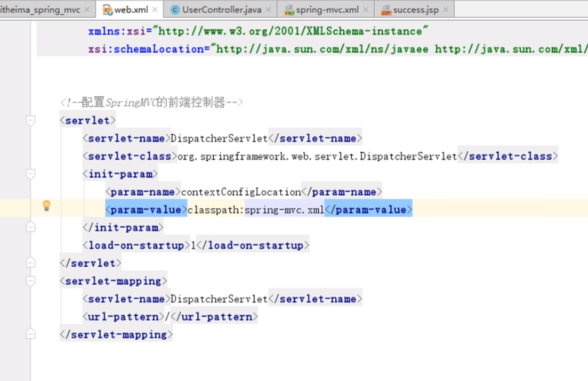
Task: Click the DispatcherServlet servlet-class text
Action: click(317, 156)
